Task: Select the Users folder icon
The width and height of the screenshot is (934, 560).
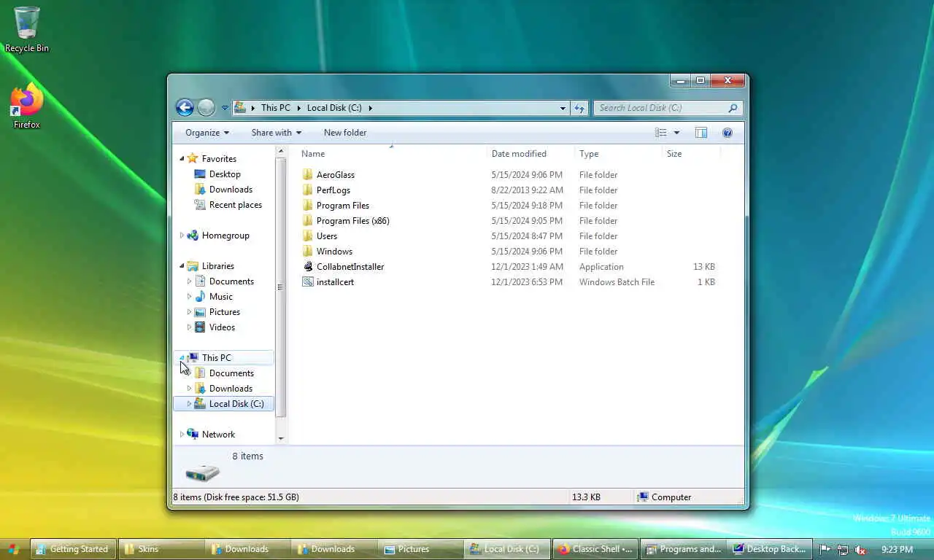Action: [308, 236]
